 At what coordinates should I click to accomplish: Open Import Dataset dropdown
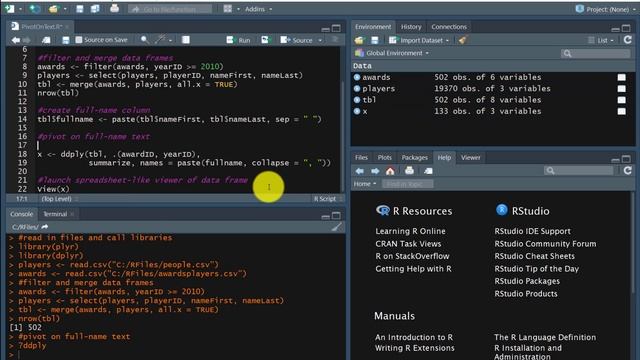419,40
